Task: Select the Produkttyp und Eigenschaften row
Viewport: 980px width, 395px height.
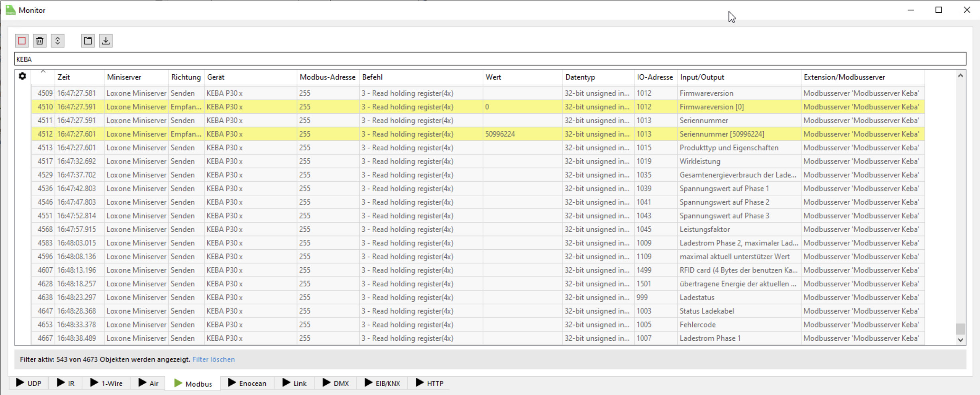Action: [478, 148]
